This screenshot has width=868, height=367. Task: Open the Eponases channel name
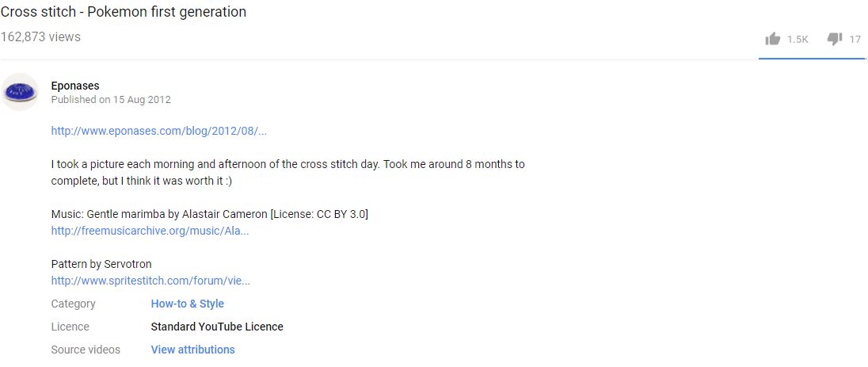75,86
